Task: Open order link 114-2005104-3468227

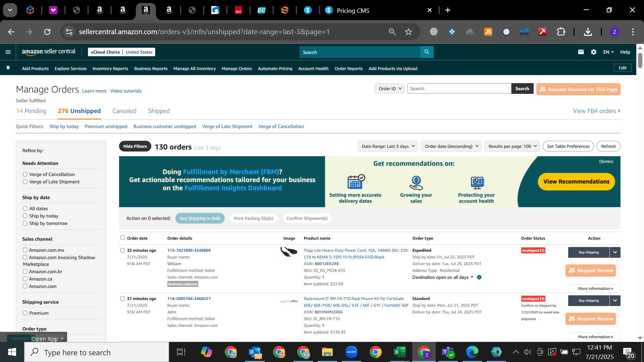Action: [189, 298]
